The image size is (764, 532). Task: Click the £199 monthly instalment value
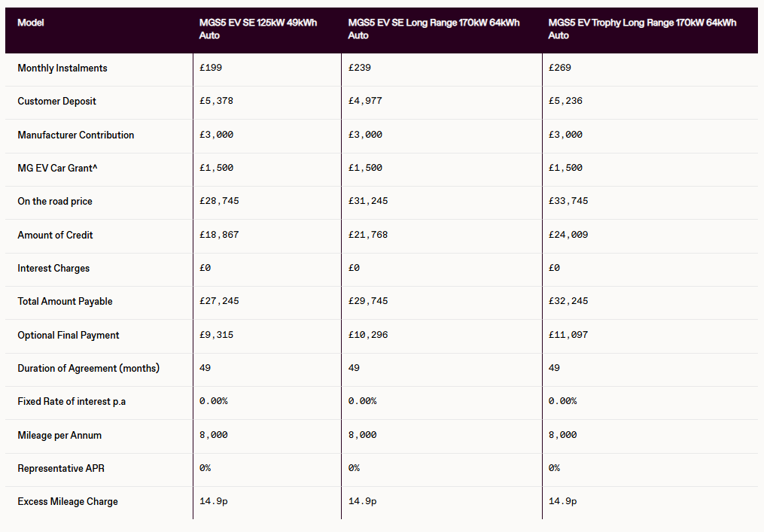coord(211,68)
